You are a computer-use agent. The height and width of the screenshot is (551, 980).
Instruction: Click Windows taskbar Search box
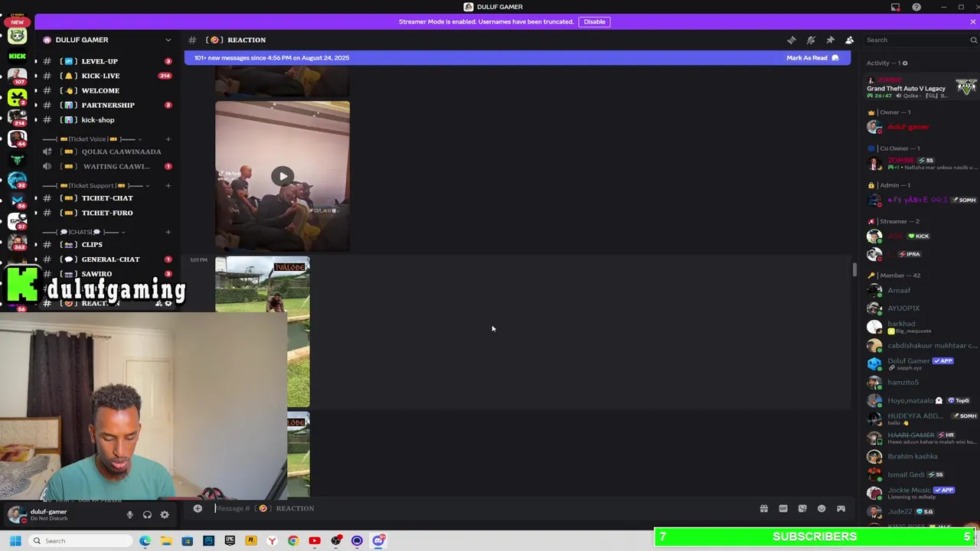82,541
